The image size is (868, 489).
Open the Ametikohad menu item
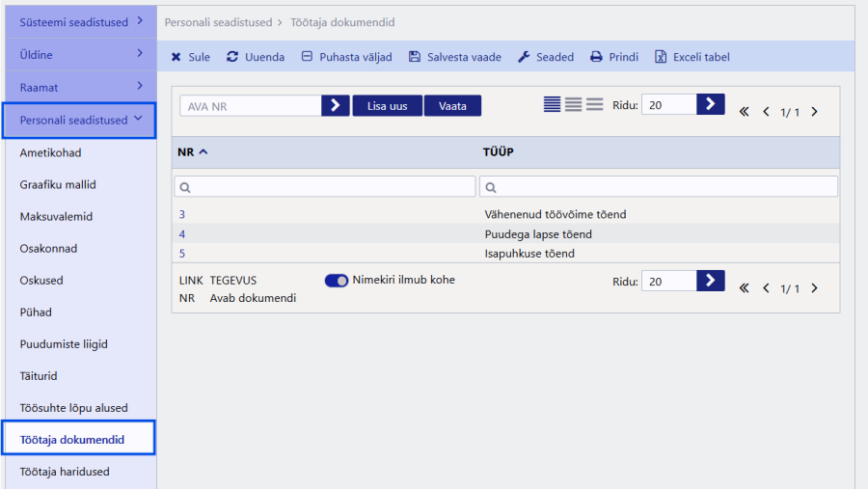tap(50, 152)
